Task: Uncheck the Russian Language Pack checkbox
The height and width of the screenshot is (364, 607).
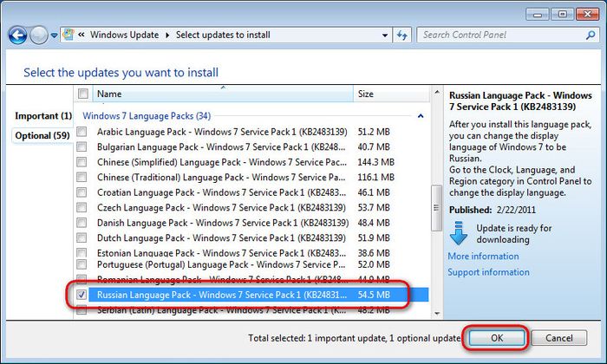Action: pos(83,296)
